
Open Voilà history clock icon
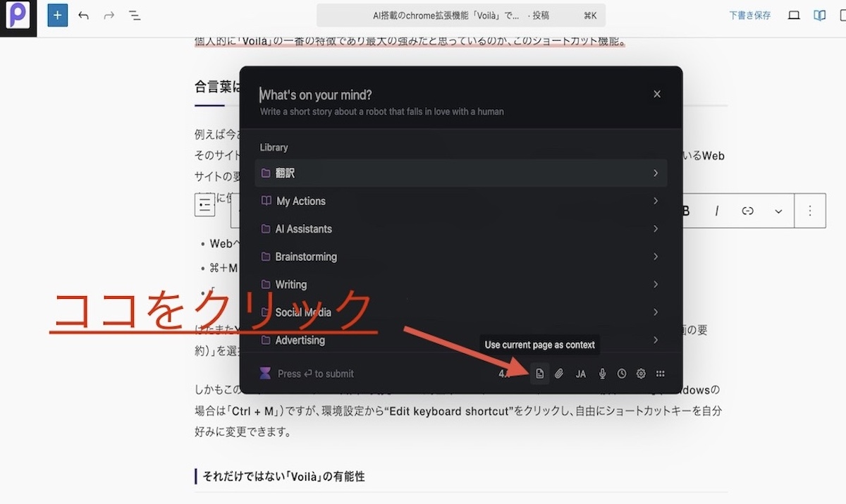point(622,374)
